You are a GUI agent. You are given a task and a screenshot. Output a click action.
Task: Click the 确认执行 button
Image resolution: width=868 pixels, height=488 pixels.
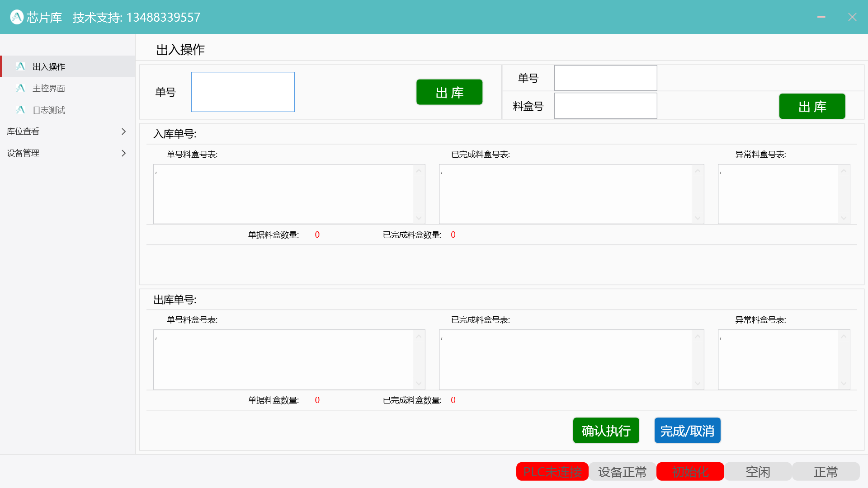(606, 430)
